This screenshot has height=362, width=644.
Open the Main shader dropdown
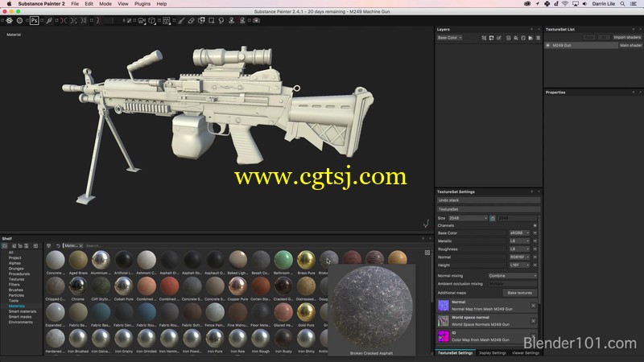630,46
